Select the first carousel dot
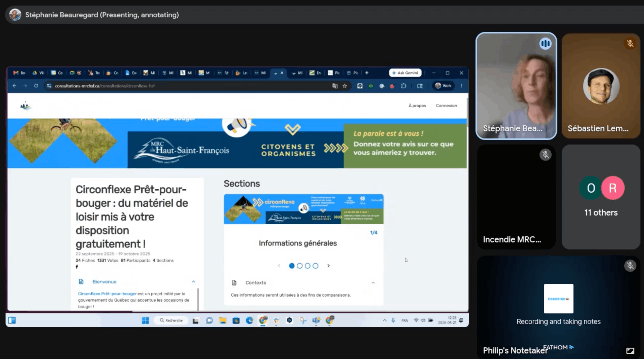644x359 pixels. [292, 266]
